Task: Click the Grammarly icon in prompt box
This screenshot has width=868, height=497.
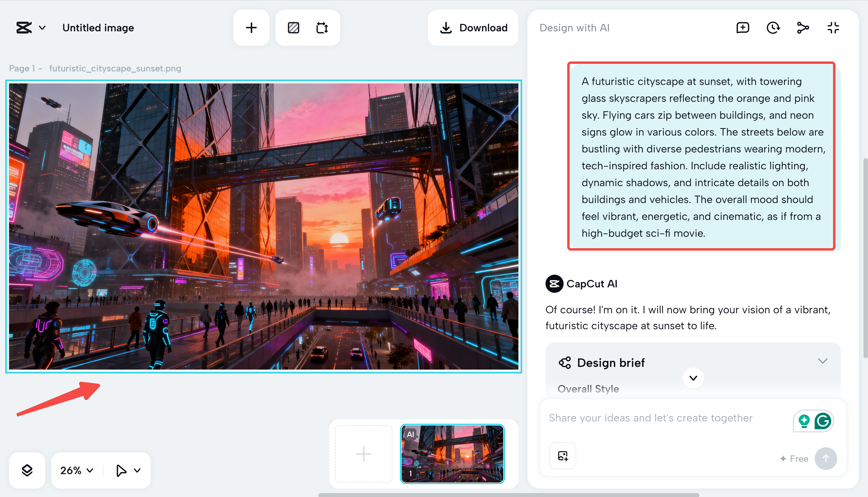Action: pyautogui.click(x=823, y=421)
